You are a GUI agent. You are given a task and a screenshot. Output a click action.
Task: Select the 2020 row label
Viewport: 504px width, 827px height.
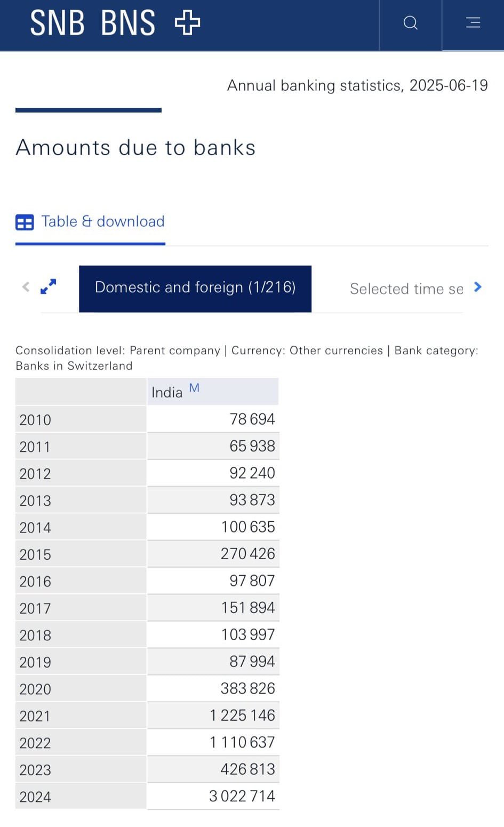[35, 689]
